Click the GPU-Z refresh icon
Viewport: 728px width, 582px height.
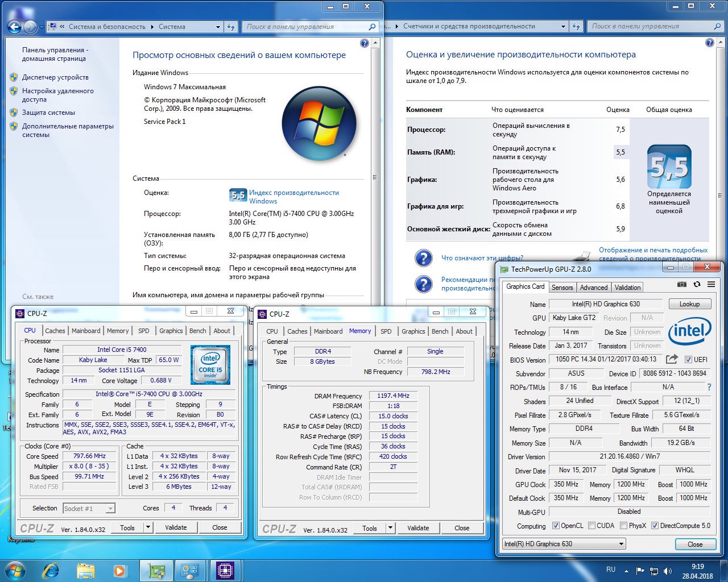point(697,284)
